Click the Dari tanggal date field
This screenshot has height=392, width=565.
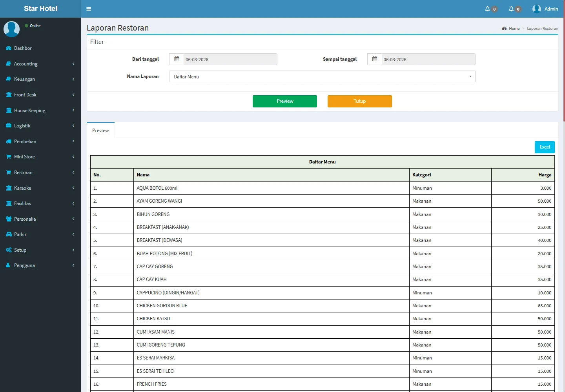click(x=230, y=59)
